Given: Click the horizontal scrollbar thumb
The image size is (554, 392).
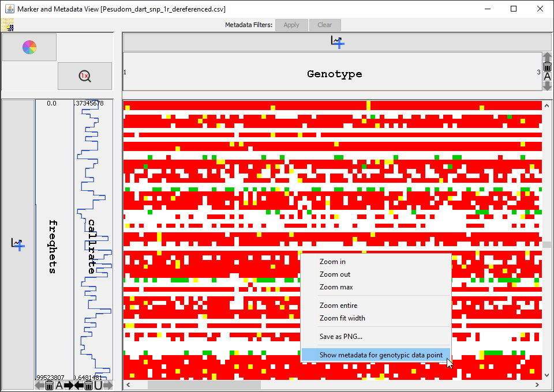Looking at the screenshot, I should click(204, 385).
